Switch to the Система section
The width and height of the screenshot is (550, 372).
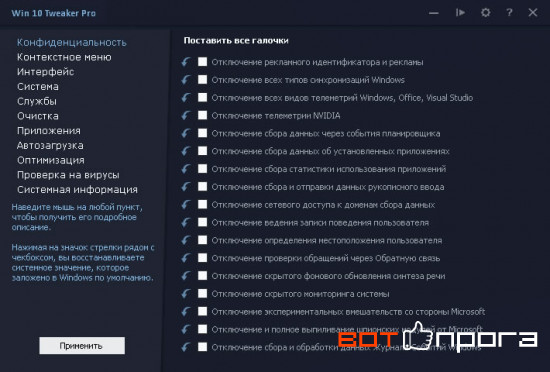(x=38, y=87)
